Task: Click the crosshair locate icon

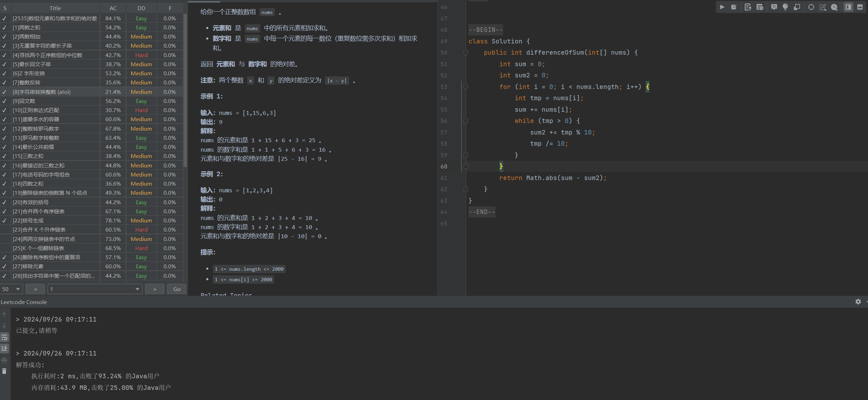Action: click(811, 7)
